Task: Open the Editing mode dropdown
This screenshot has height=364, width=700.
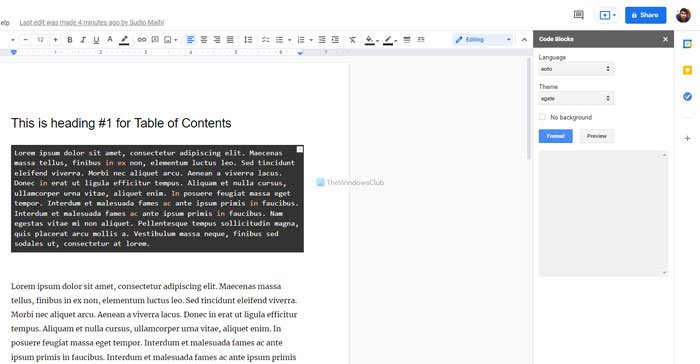Action: [x=483, y=40]
